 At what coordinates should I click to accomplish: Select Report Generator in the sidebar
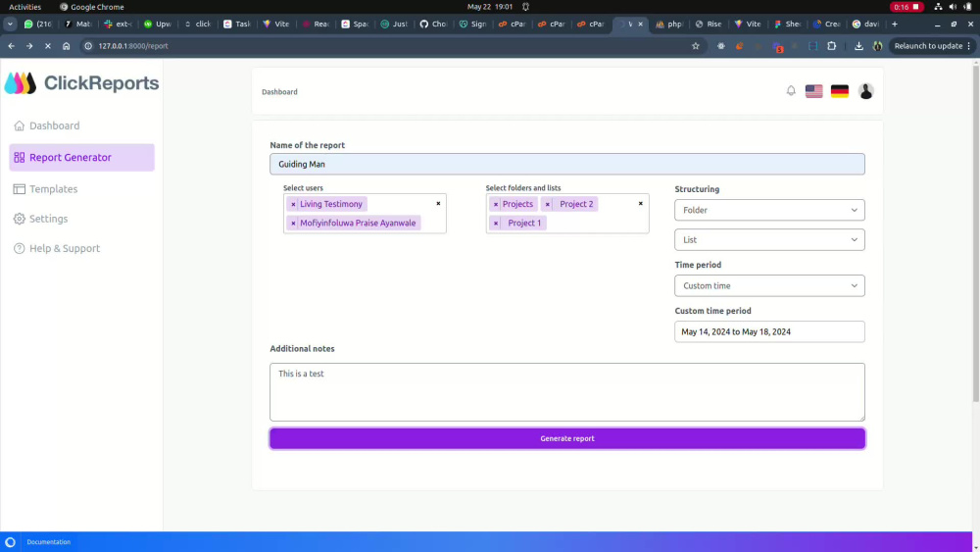click(x=82, y=158)
